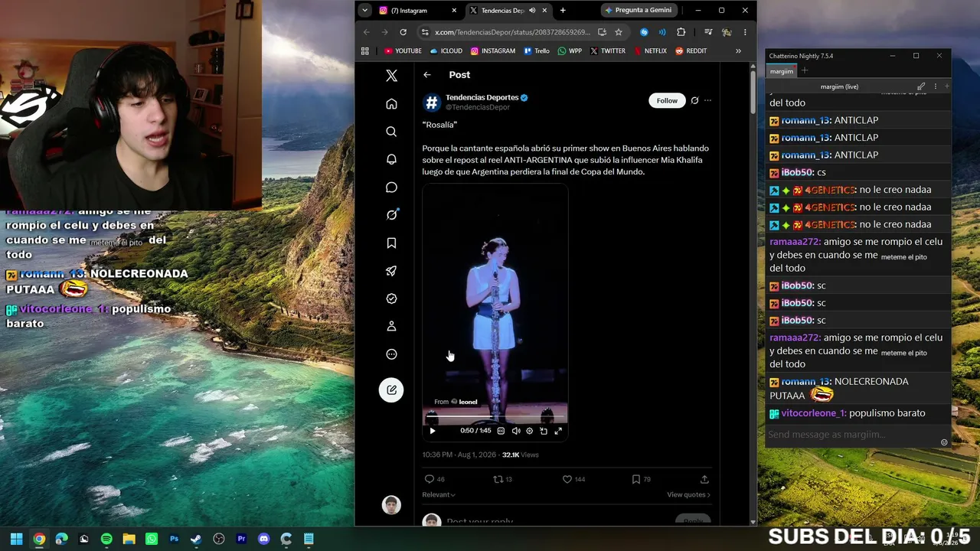Open the Premium rocket icon in X sidebar
980x551 pixels.
pyautogui.click(x=391, y=271)
